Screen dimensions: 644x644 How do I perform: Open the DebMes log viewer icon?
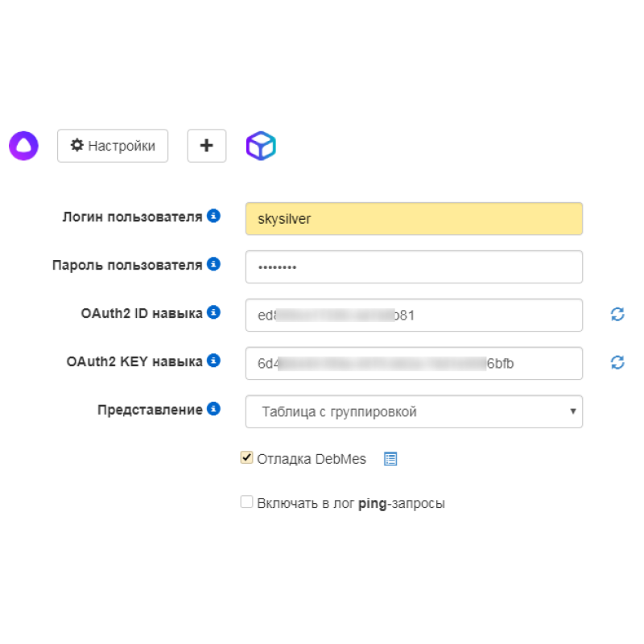tap(390, 458)
